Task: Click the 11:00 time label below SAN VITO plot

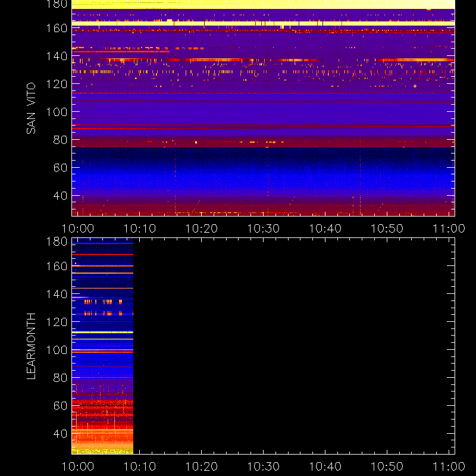Action: (449, 228)
